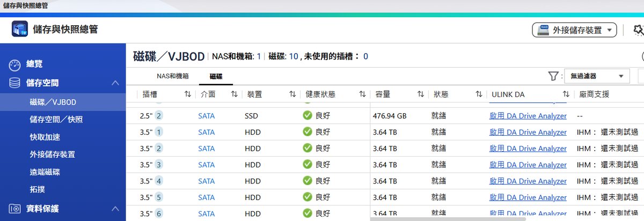Click SATA link for 3.5" slot 3

[x=206, y=165]
